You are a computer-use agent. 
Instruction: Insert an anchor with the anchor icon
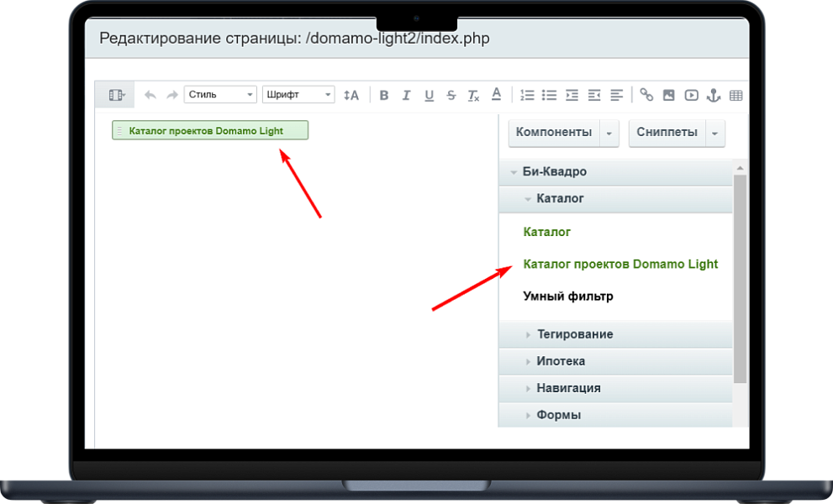click(713, 95)
